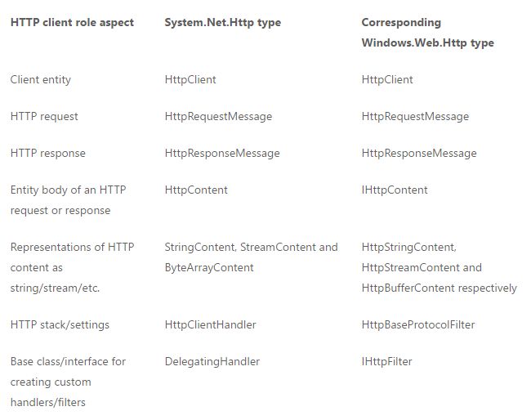Select HttpClient under Windows.Web.Http type
The width and height of the screenshot is (531, 420).
387,79
